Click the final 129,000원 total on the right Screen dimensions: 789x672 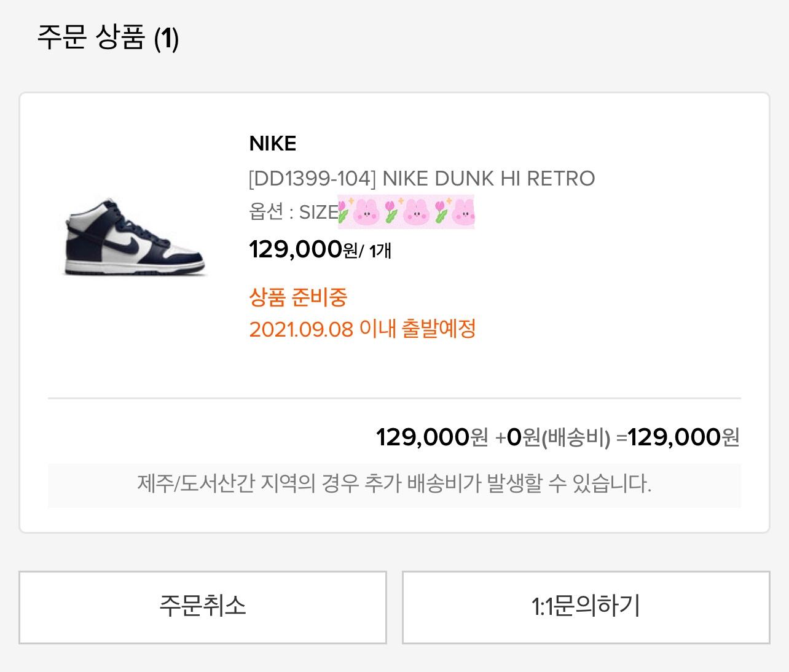click(683, 437)
